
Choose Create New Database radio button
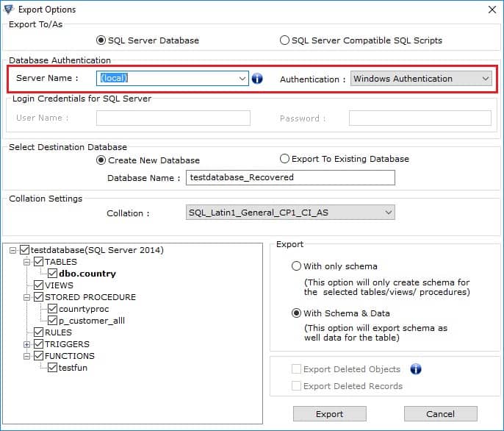click(101, 160)
